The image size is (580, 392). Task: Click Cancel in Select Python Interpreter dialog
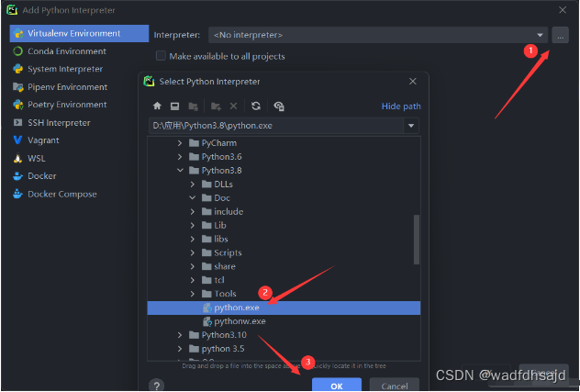coord(395,385)
